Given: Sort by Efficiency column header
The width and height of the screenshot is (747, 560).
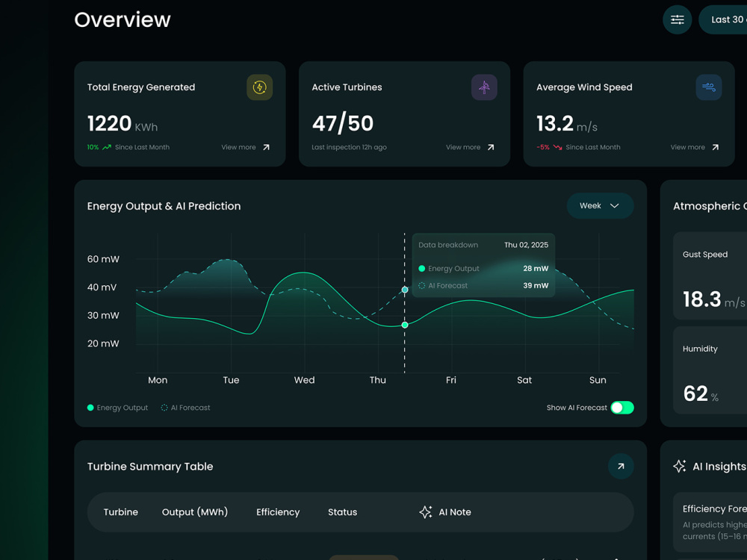Looking at the screenshot, I should (x=278, y=512).
